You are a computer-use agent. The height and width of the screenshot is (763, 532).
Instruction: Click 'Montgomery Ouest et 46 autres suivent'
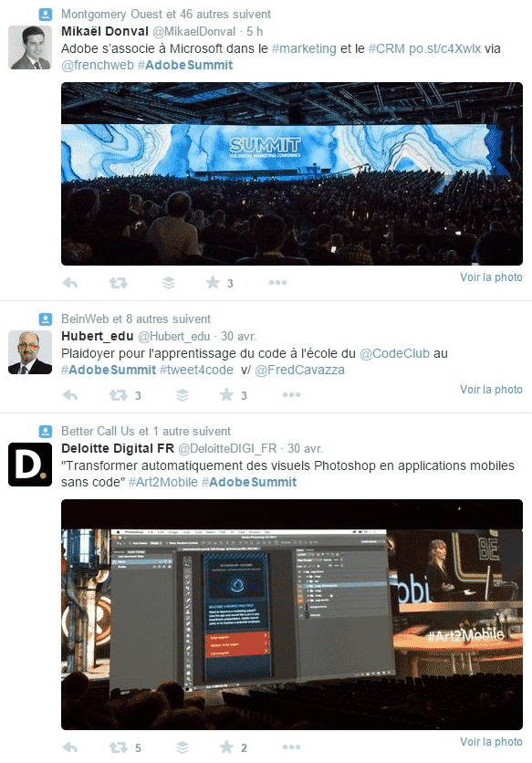[x=166, y=15]
